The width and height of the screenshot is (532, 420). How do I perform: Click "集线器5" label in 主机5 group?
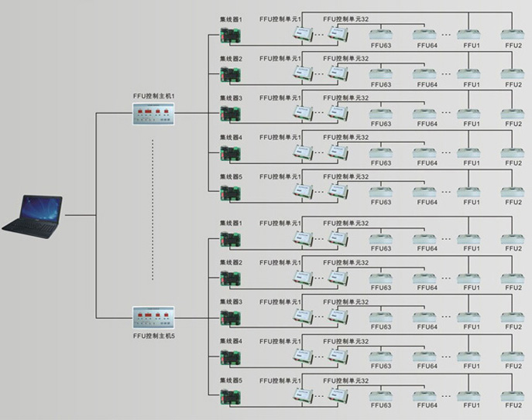[231, 381]
